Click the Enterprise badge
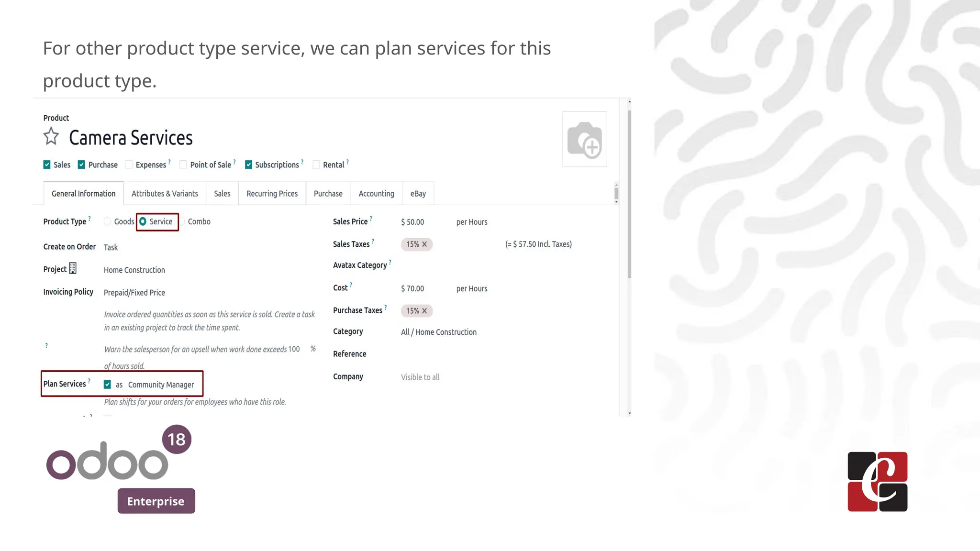 click(x=156, y=501)
